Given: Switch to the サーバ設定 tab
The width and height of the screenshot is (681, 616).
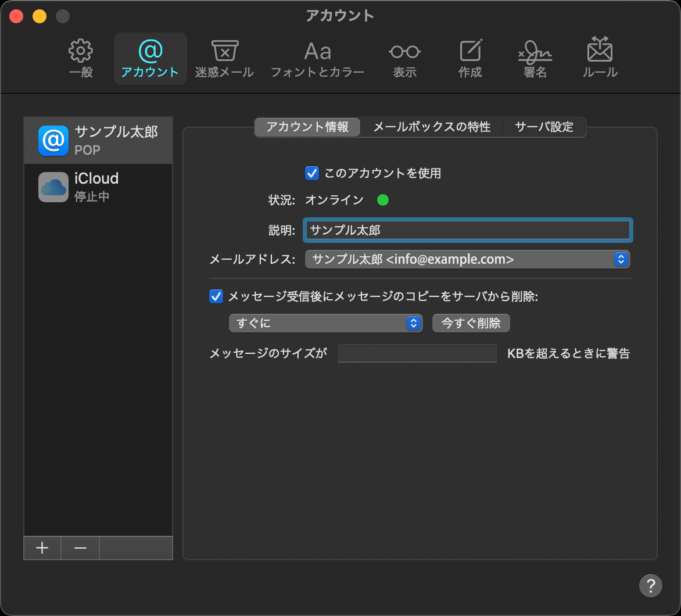Looking at the screenshot, I should tap(544, 127).
